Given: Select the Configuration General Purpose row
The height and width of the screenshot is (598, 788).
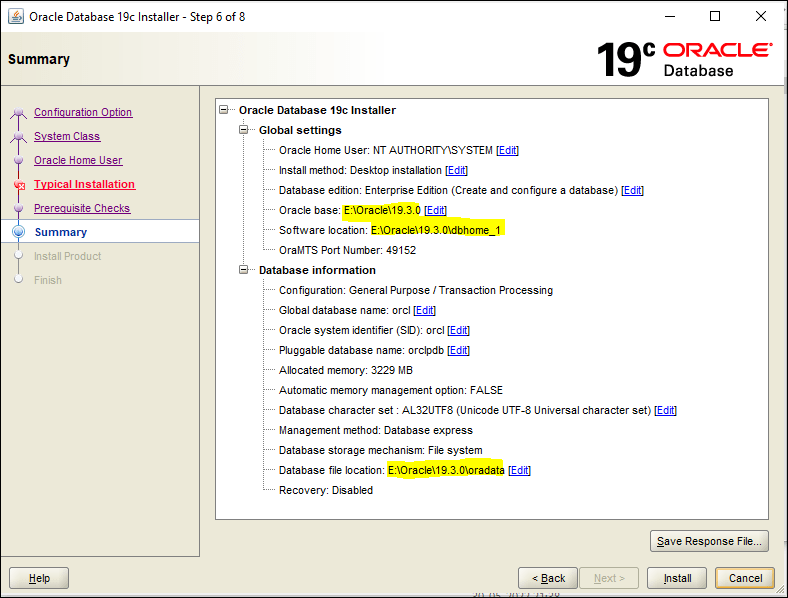Looking at the screenshot, I should click(416, 290).
